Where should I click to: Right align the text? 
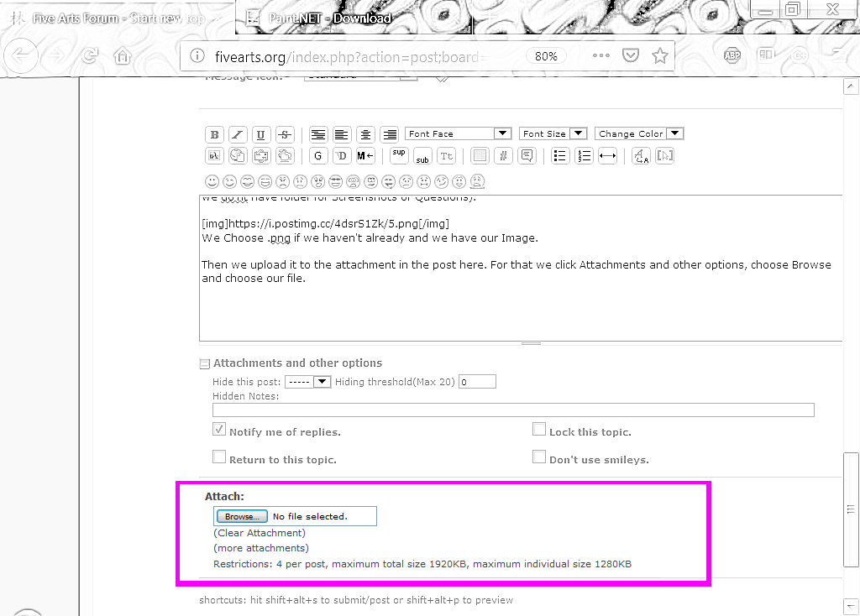coord(390,134)
